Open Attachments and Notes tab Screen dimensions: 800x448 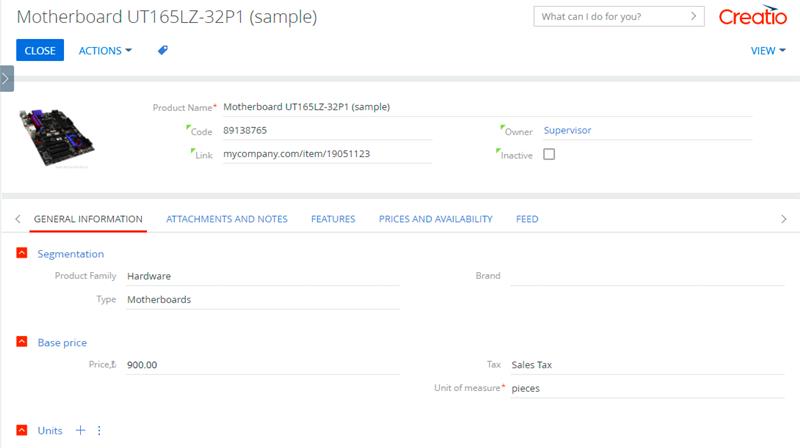[x=227, y=219]
